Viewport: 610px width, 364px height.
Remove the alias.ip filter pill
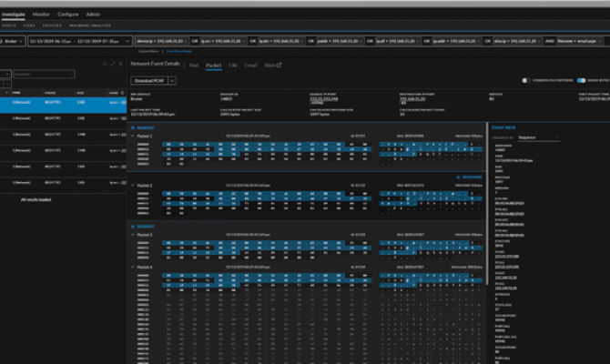540,41
